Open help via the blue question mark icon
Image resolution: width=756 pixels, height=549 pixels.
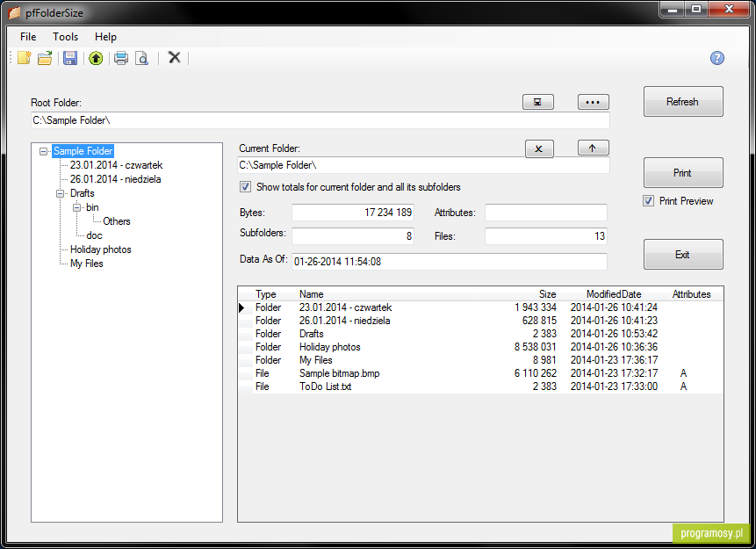point(717,58)
